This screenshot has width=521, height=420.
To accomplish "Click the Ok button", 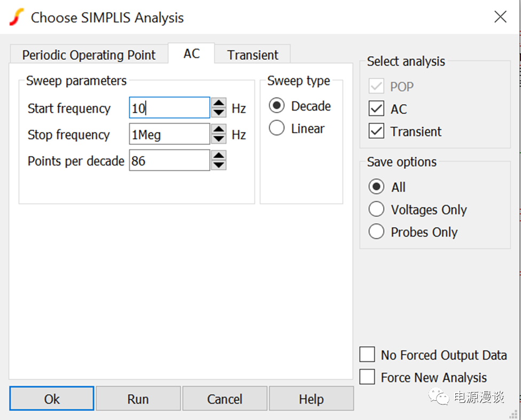I will (52, 399).
